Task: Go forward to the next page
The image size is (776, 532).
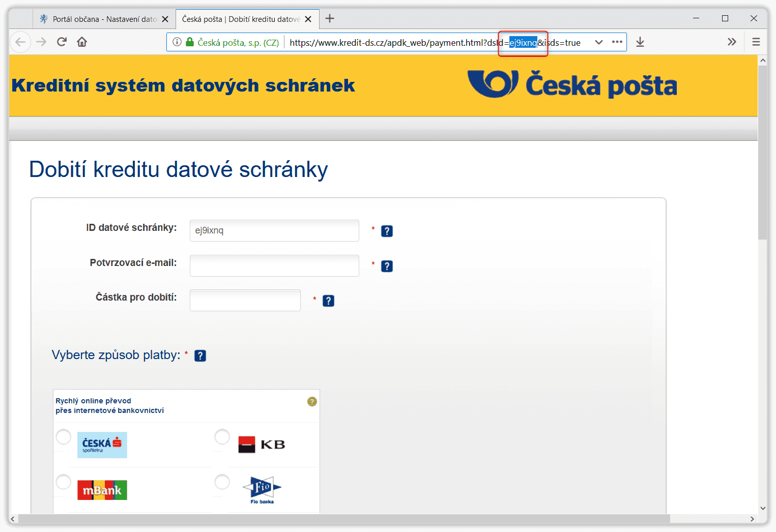Action: click(41, 42)
